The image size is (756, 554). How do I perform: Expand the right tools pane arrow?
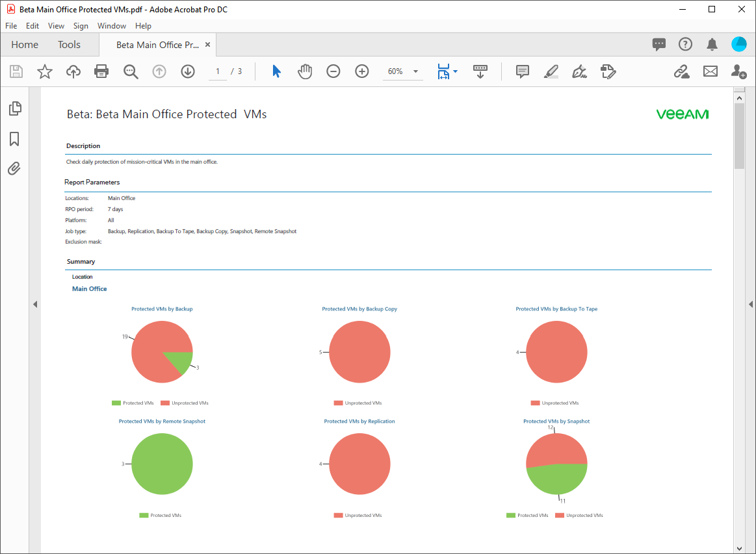click(751, 305)
